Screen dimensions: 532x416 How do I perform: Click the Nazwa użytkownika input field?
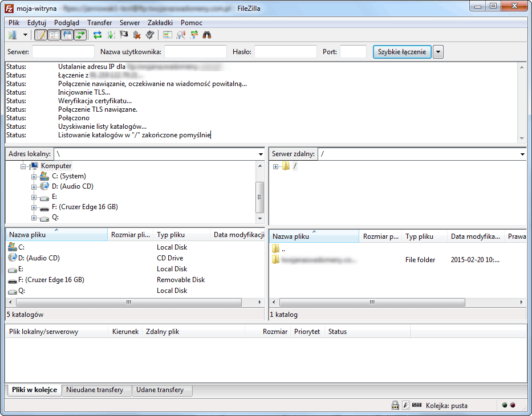pos(196,52)
